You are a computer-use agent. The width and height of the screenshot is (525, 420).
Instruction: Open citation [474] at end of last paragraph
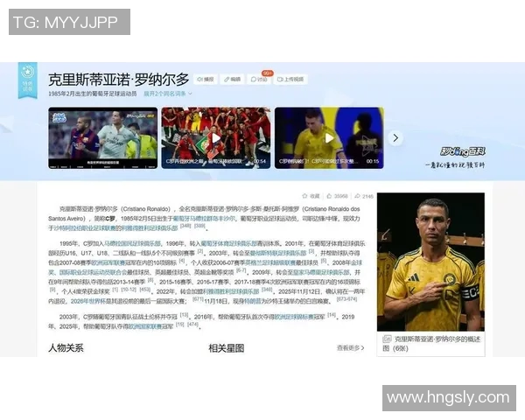click(x=192, y=325)
